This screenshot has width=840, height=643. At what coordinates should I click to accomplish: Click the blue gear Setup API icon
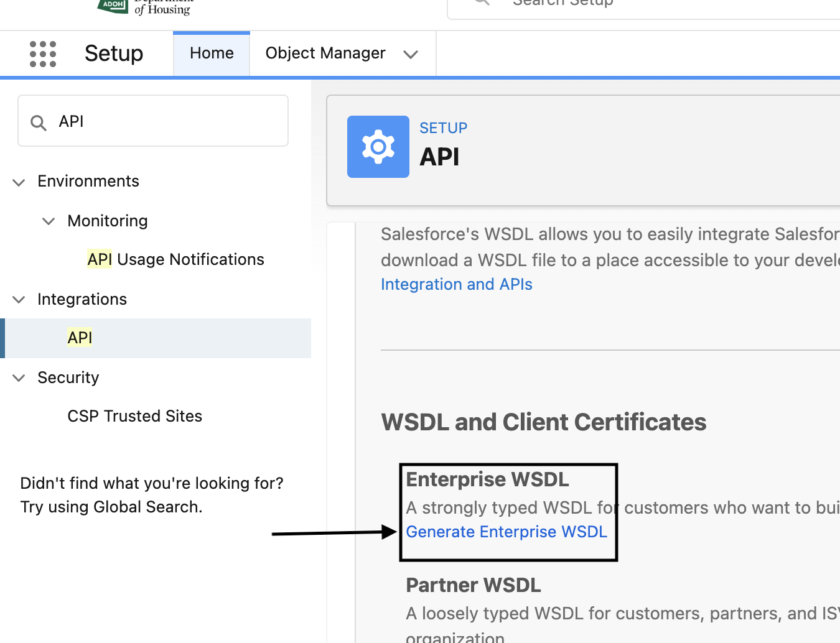pyautogui.click(x=378, y=147)
